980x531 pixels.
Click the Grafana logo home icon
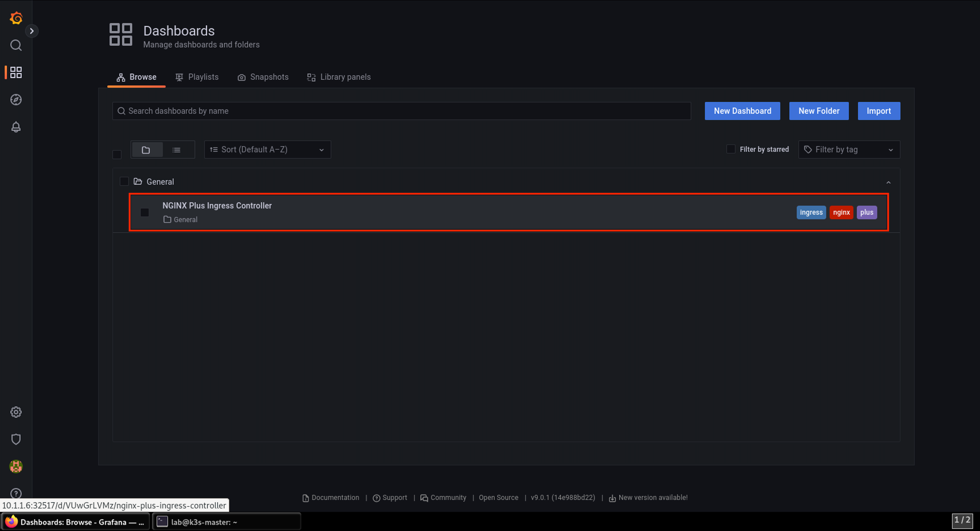16,18
